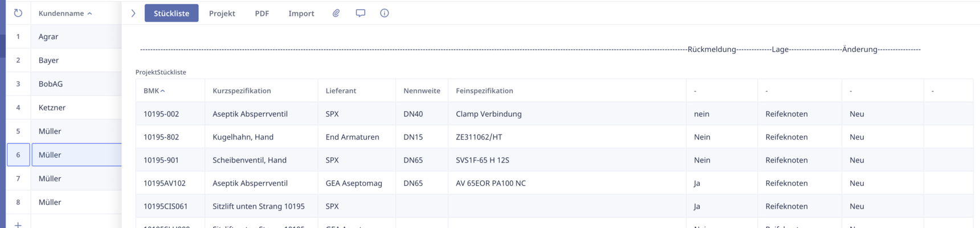This screenshot has height=228, width=980.
Task: Switch to the Stückliste tab
Action: click(x=171, y=13)
